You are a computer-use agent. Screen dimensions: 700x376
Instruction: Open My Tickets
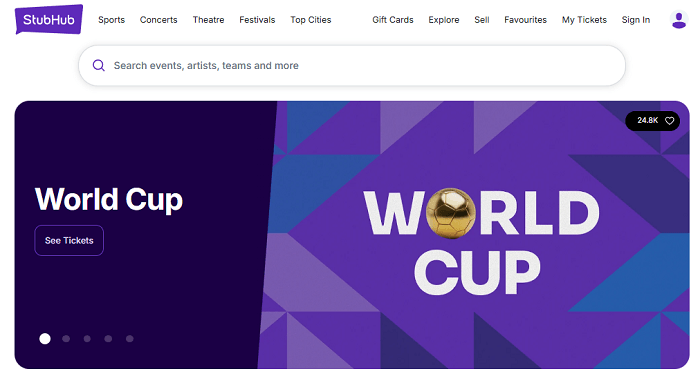pos(584,20)
